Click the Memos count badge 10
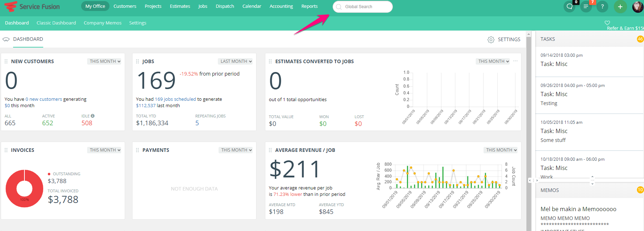Viewport: 644px width, 231px height. pyautogui.click(x=640, y=190)
